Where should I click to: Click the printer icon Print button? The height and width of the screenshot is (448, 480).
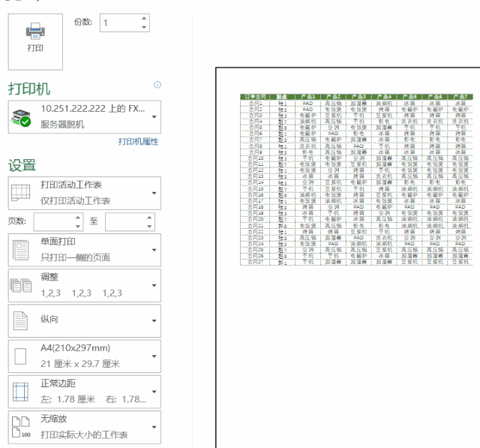[35, 41]
